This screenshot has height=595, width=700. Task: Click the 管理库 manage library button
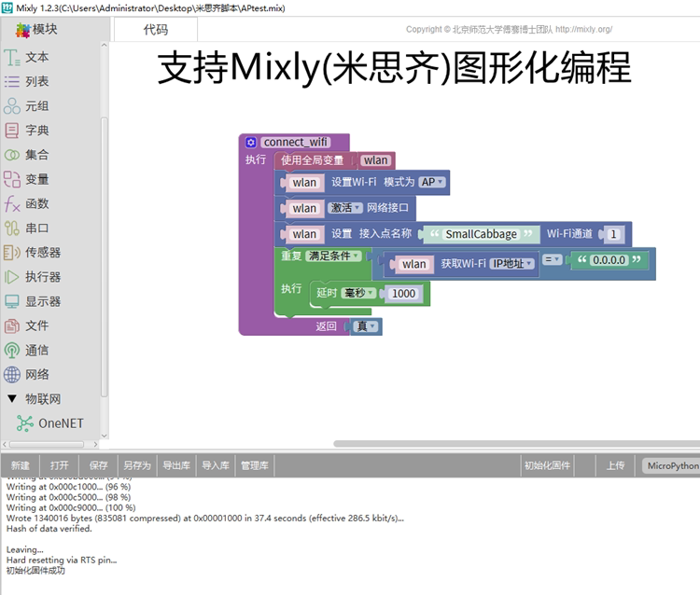(x=255, y=465)
